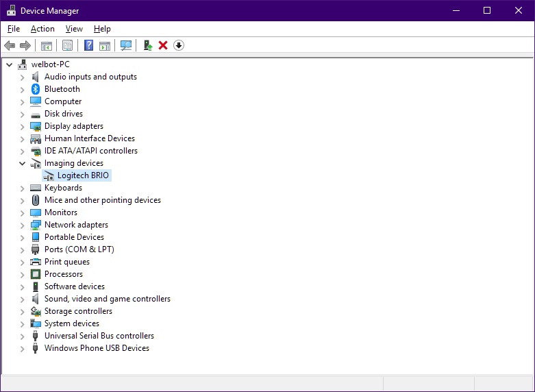Image resolution: width=535 pixels, height=392 pixels.
Task: Click Show/Hide Action Pane toolbar icon
Action: tap(105, 45)
